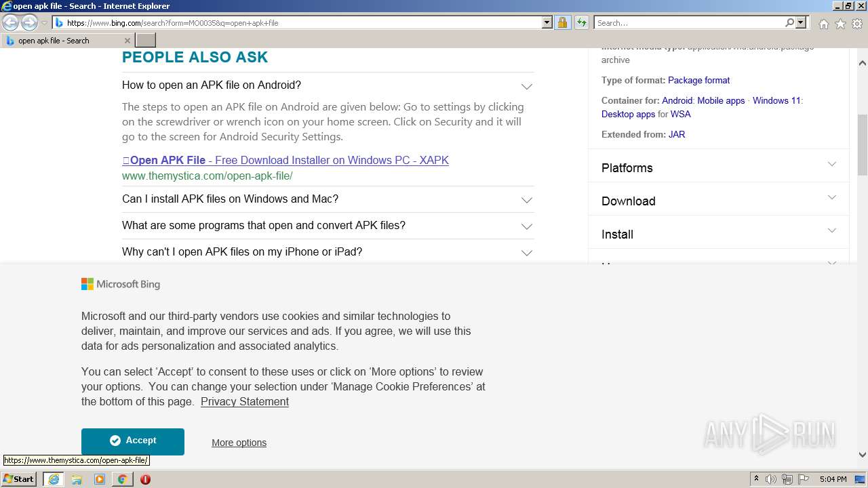Open the Tools gear icon
868x488 pixels.
pos(857,24)
